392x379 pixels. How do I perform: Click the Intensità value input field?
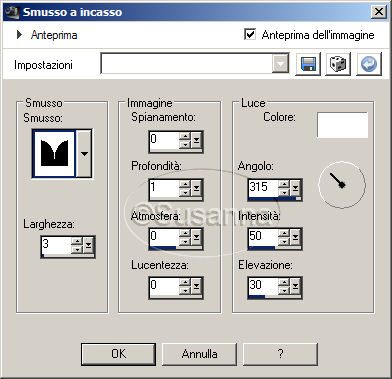tap(263, 237)
